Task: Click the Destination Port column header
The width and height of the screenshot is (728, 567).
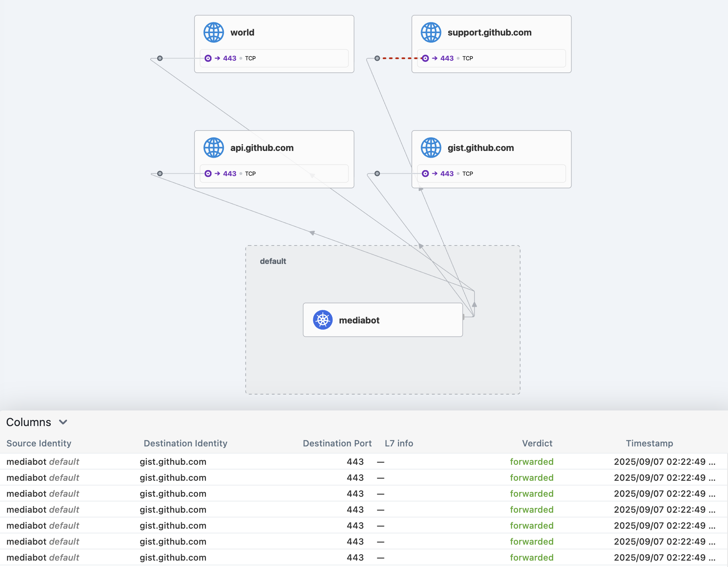Action: click(x=337, y=443)
